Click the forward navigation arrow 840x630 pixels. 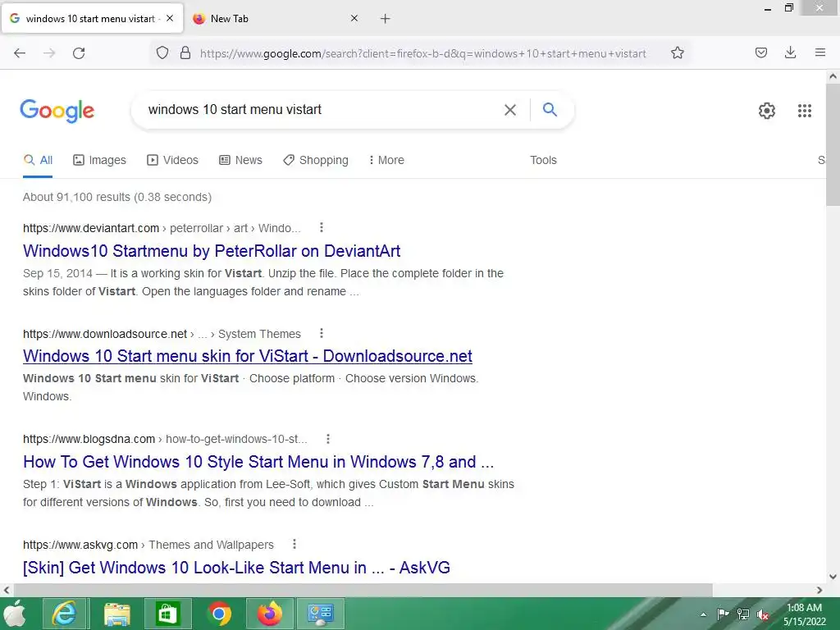49,53
